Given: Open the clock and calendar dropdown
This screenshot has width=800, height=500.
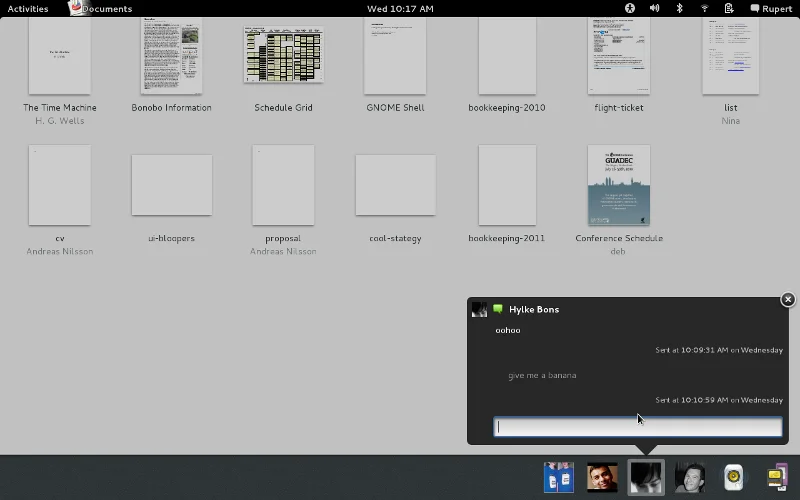Looking at the screenshot, I should point(400,8).
